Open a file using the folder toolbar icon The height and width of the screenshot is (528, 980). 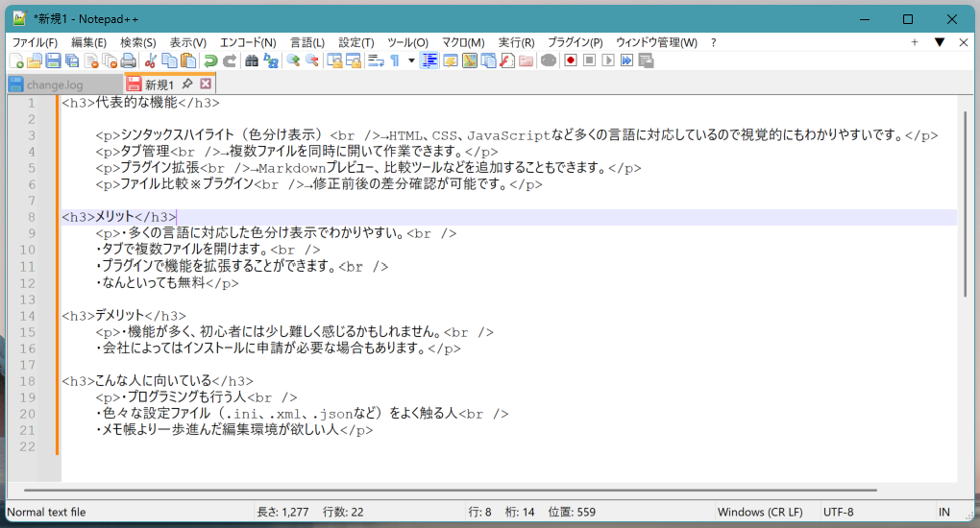tap(35, 60)
